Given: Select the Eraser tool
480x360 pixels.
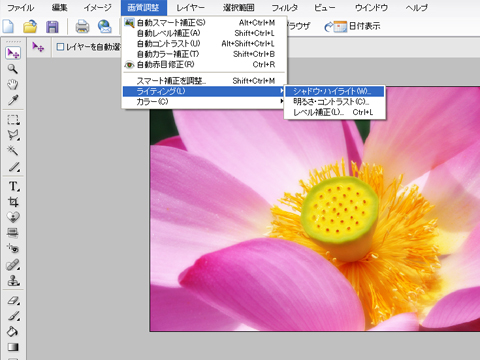Looking at the screenshot, I should point(13,300).
